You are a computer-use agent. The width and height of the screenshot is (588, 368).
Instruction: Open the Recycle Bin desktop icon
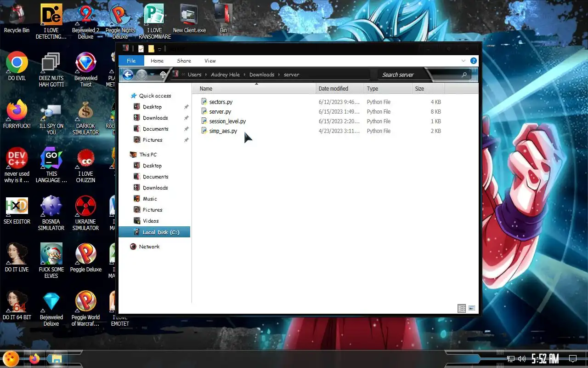click(x=17, y=18)
